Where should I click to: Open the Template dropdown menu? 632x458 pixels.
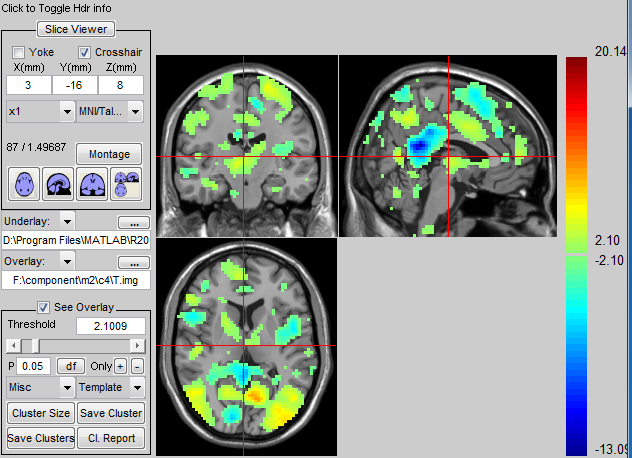110,387
